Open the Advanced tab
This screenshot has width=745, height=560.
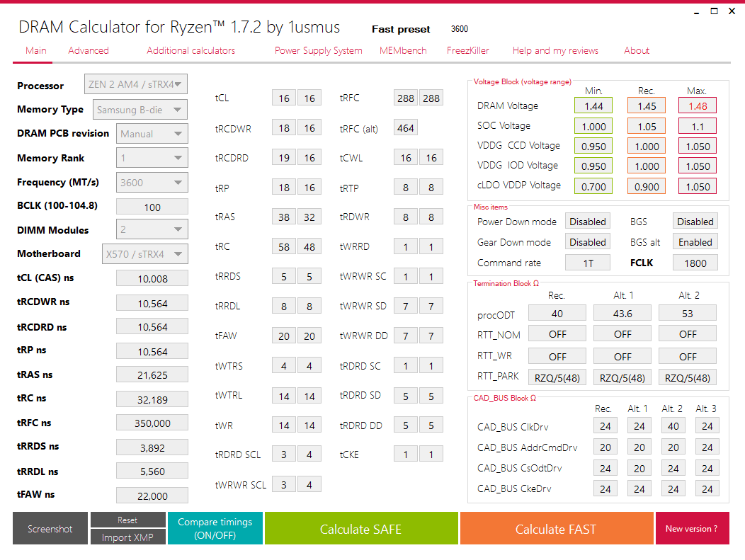[89, 50]
